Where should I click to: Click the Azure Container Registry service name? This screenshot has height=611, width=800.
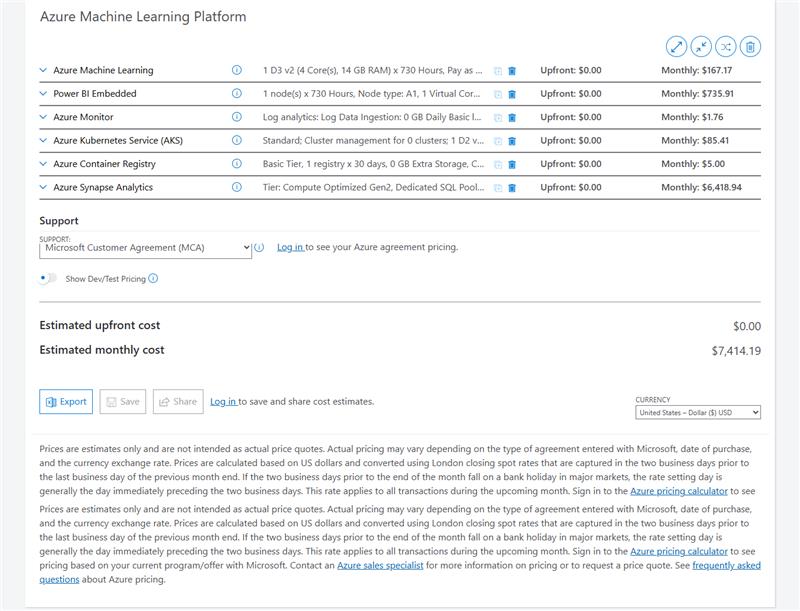point(105,164)
